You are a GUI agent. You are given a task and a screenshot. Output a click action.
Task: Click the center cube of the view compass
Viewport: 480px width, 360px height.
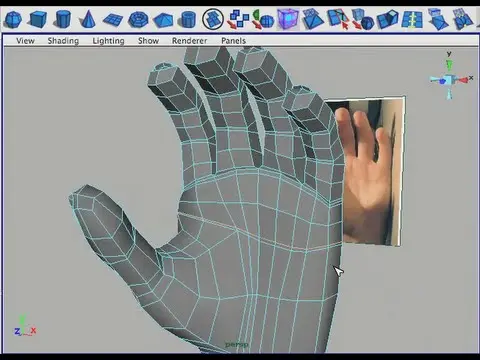pos(449,80)
